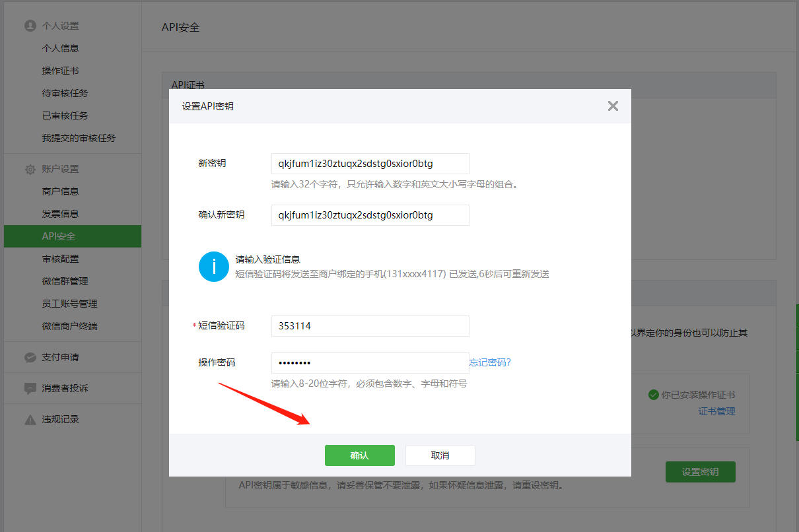Open 员工账号管理 in the sidebar
The image size is (799, 532).
pos(69,304)
